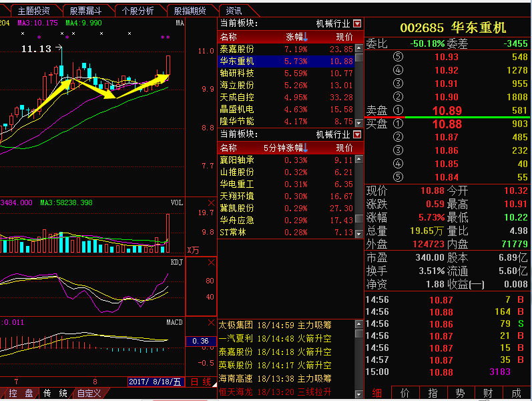
Task: Switch to the 个股分析 tab
Action: (x=139, y=11)
